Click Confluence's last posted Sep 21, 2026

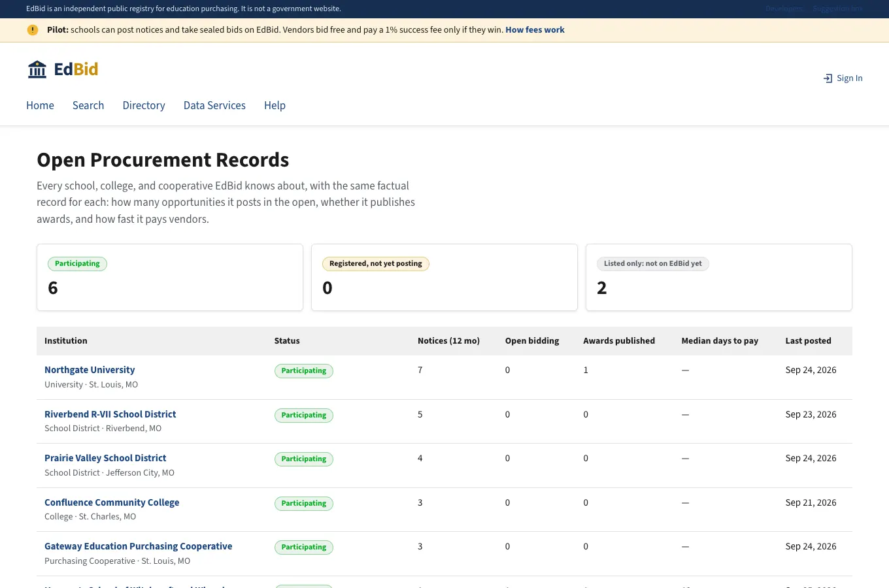click(811, 502)
